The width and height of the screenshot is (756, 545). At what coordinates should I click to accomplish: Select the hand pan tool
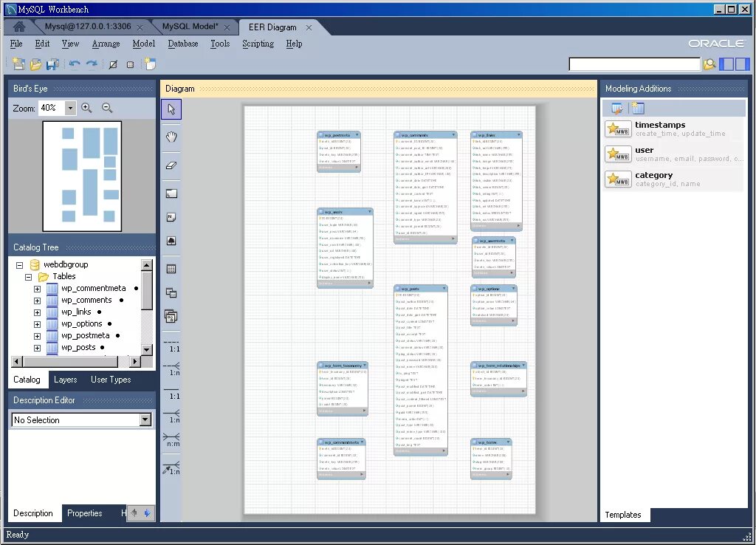171,137
